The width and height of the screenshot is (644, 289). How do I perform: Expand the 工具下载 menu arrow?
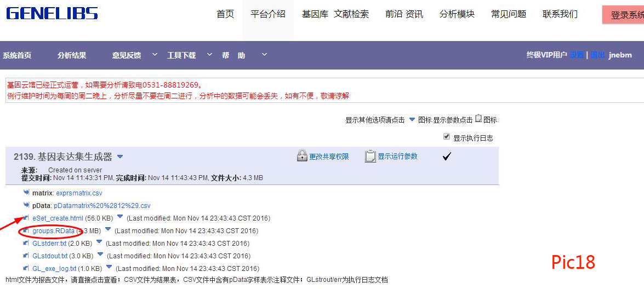pos(209,55)
